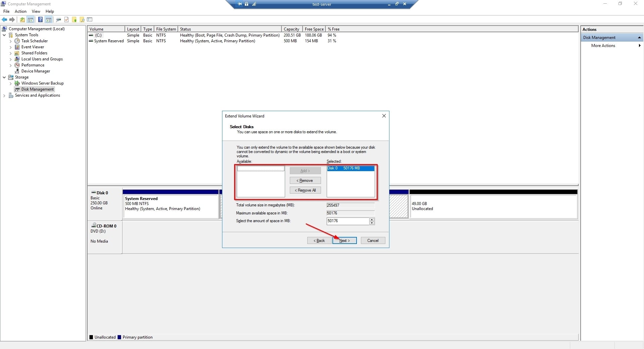
Task: Open Task Scheduler in the console tree
Action: [34, 41]
